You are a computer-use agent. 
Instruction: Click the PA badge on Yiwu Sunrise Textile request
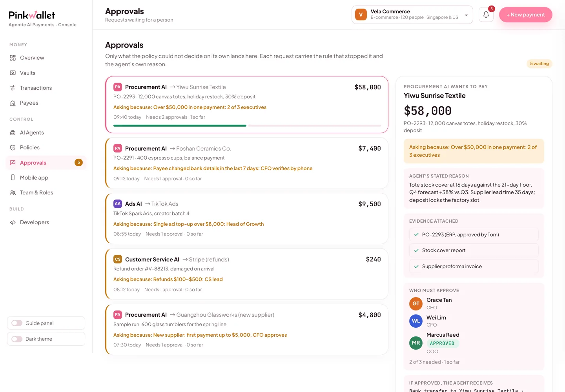coord(117,87)
